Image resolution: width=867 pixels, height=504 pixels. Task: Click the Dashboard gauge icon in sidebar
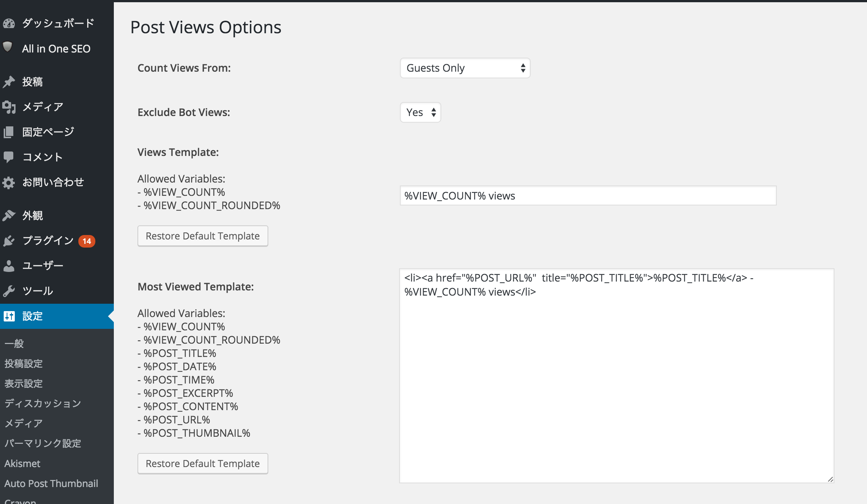click(x=9, y=24)
